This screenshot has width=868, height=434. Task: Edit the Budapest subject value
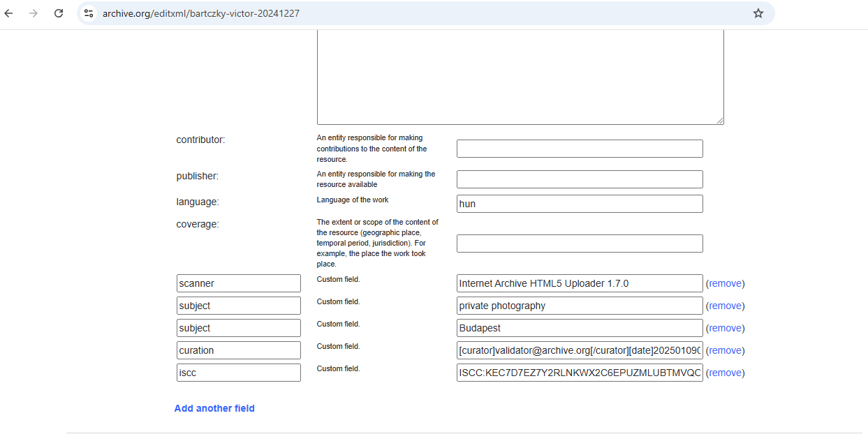[x=579, y=328]
